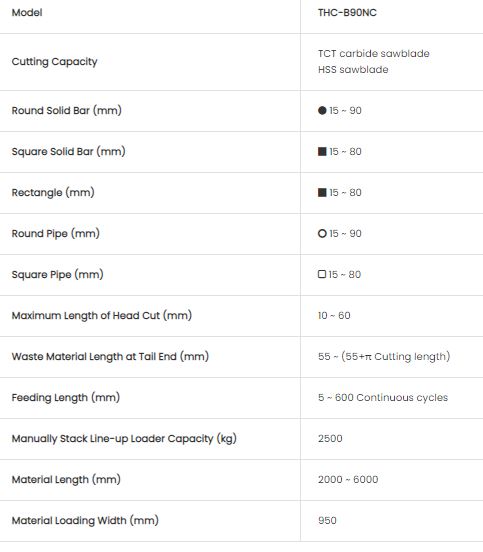
Task: Click the 950 material loading width value
Action: pyautogui.click(x=327, y=521)
